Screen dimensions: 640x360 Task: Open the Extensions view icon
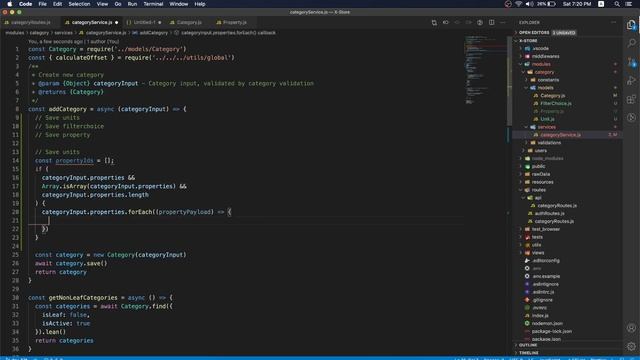(x=631, y=99)
